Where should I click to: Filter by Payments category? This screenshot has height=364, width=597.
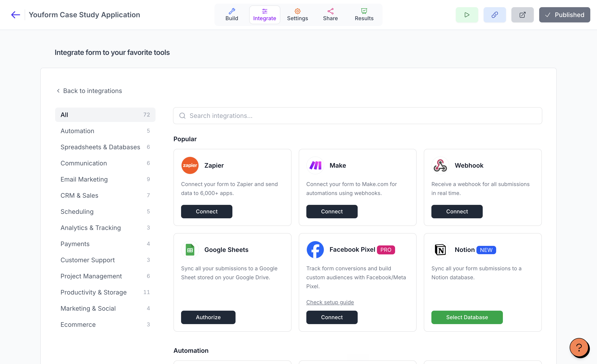[105, 244]
